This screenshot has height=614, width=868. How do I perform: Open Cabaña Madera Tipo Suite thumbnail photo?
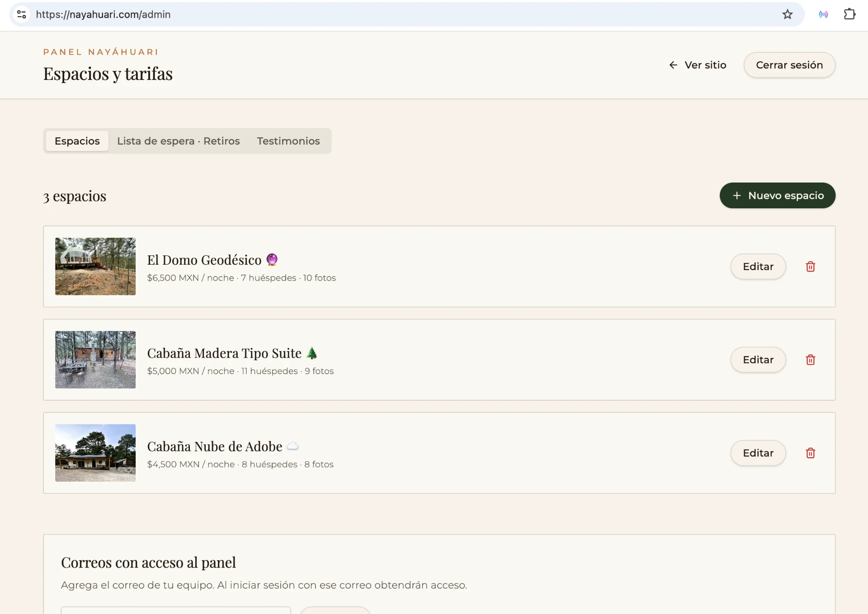pos(95,360)
